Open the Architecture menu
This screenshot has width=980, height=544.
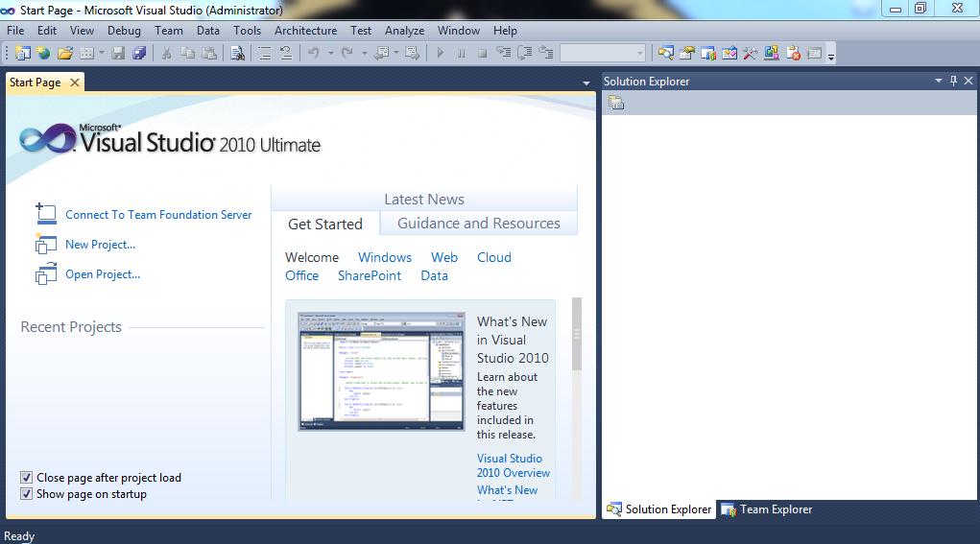(305, 31)
